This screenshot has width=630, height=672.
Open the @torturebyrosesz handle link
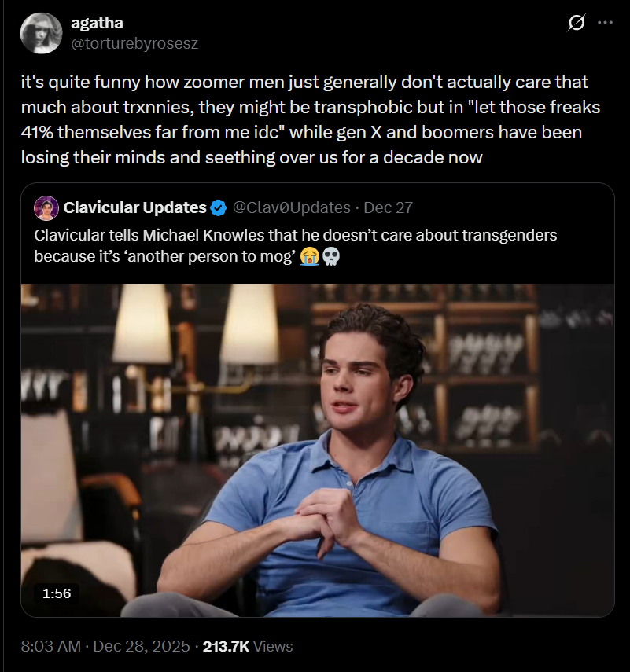[x=134, y=43]
